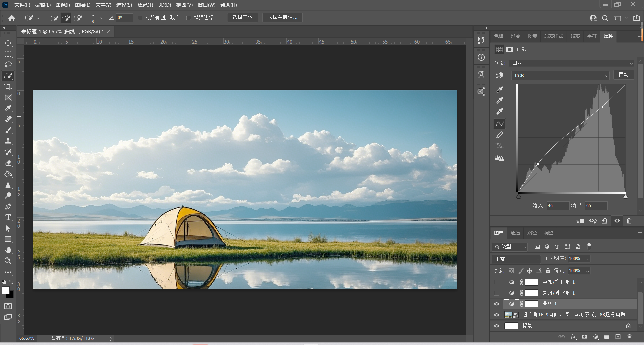Open the tool preset picker arrow
The width and height of the screenshot is (644, 345).
point(38,18)
